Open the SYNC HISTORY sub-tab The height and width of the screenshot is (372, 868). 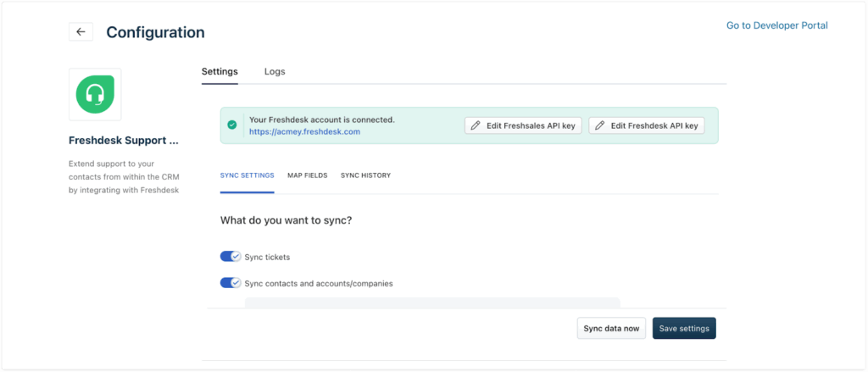tap(365, 175)
